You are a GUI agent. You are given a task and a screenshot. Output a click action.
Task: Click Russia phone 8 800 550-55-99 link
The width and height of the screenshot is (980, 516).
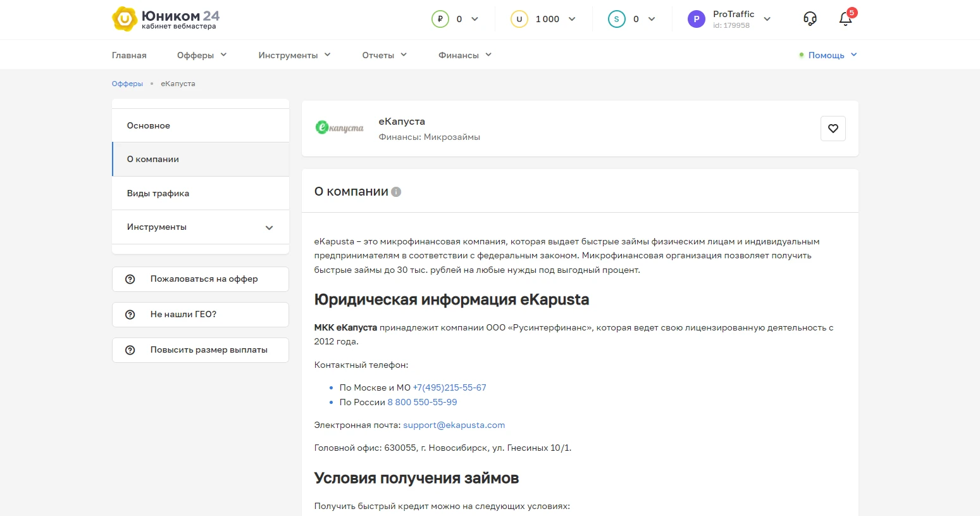coord(422,402)
